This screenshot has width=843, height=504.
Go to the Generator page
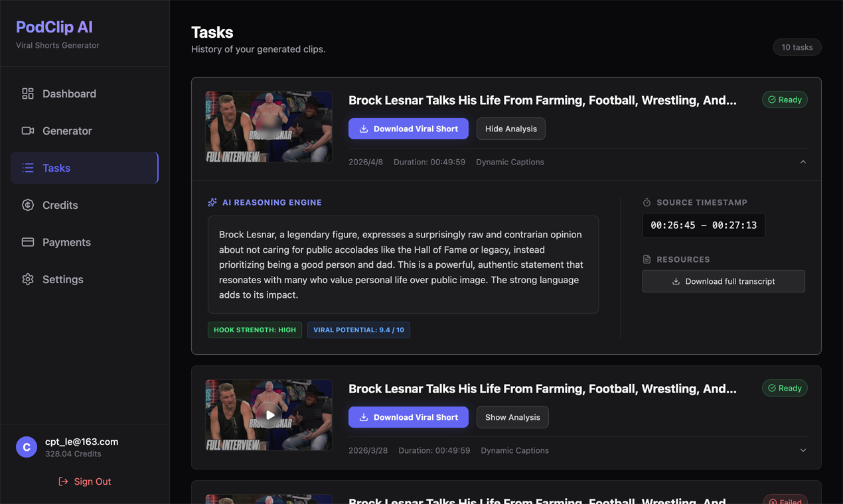click(x=84, y=131)
